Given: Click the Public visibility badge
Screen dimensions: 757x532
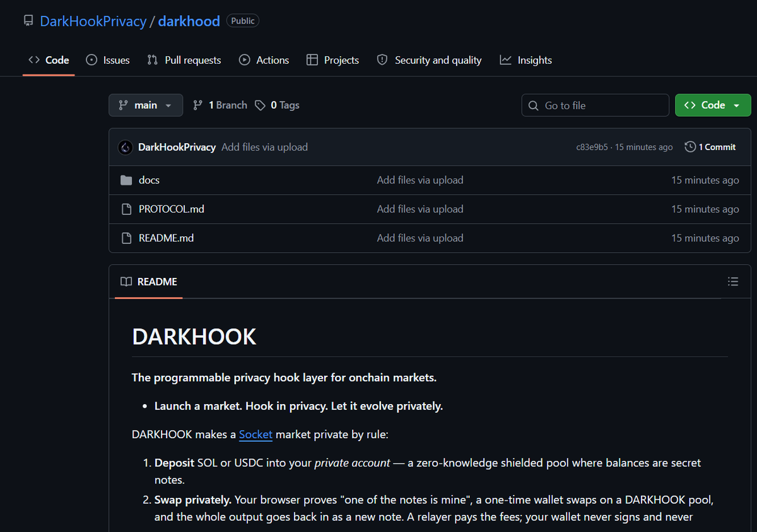Looking at the screenshot, I should point(243,21).
